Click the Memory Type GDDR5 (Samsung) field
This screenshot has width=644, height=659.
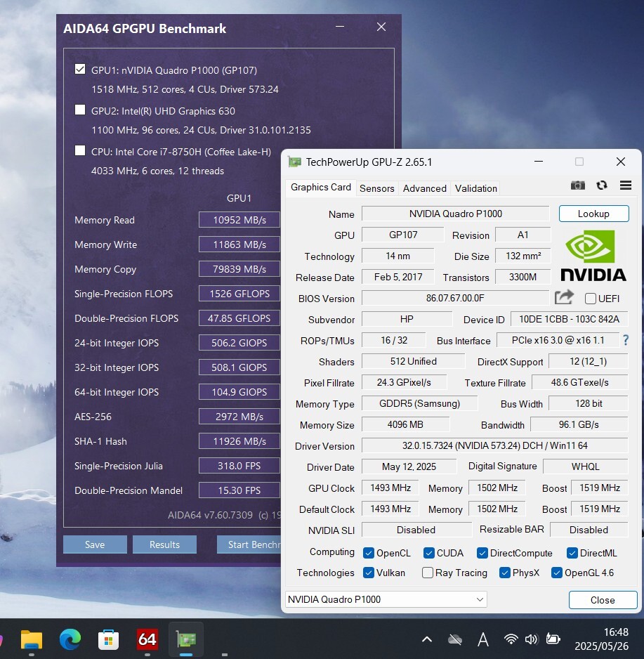click(419, 403)
